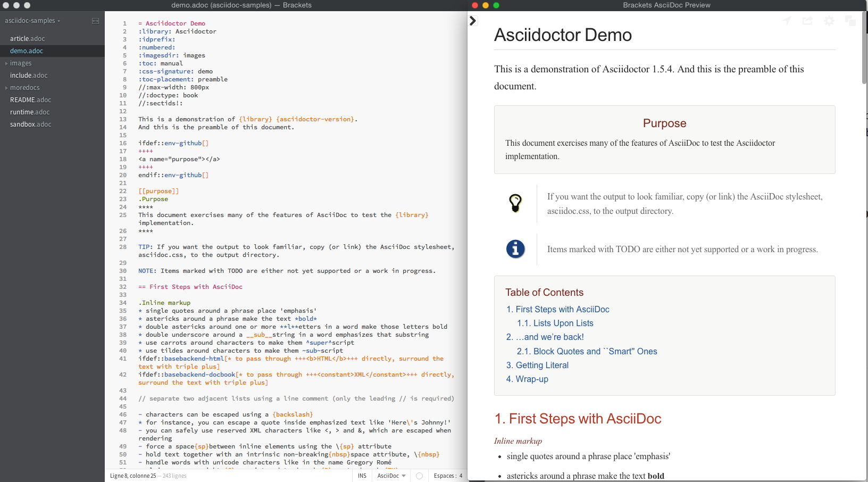Click '//:doctype: book' on editor line 10
Viewport: 868px width, 482px height.
point(168,95)
